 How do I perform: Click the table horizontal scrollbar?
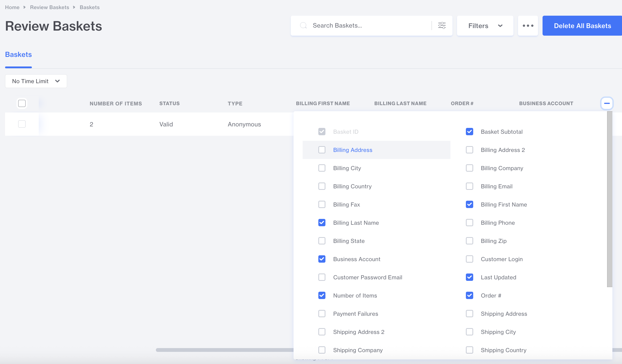tap(225, 350)
